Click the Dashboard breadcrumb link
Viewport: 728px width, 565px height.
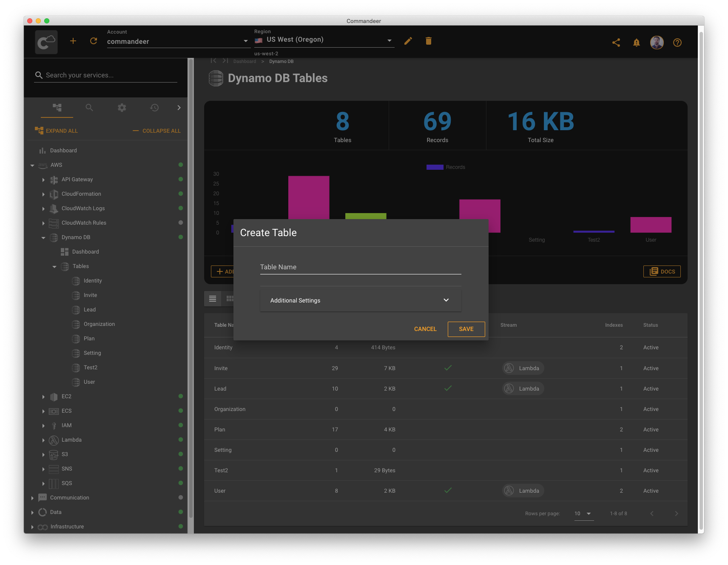pyautogui.click(x=245, y=61)
